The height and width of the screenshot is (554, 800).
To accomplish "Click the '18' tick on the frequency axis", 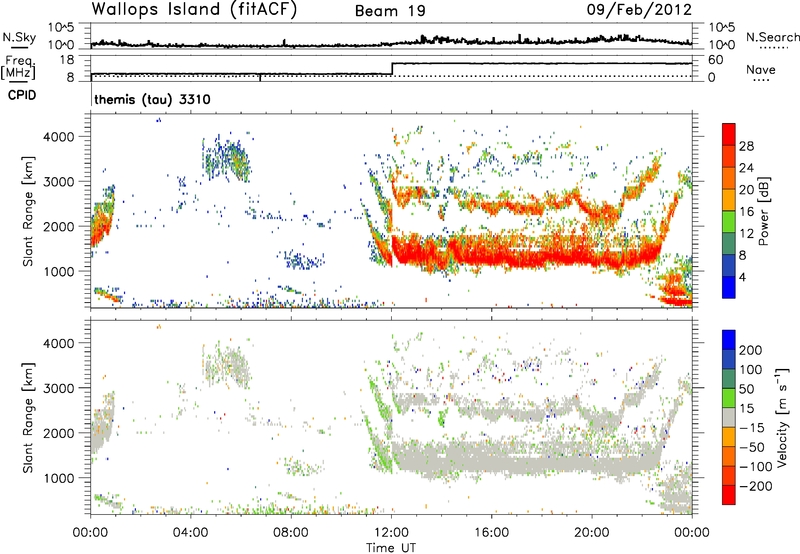I will click(67, 60).
